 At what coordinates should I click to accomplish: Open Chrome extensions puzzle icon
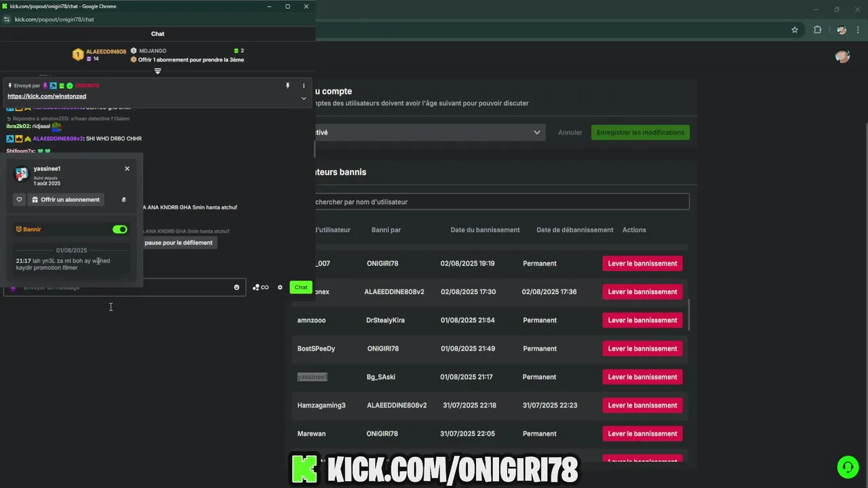pyautogui.click(x=817, y=30)
